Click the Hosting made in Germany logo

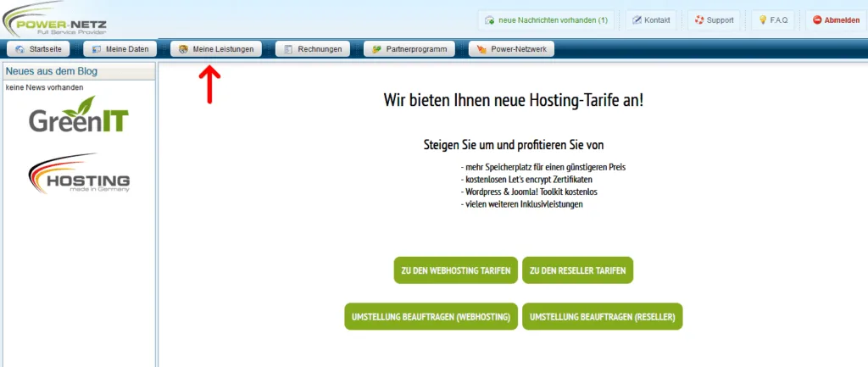(79, 174)
